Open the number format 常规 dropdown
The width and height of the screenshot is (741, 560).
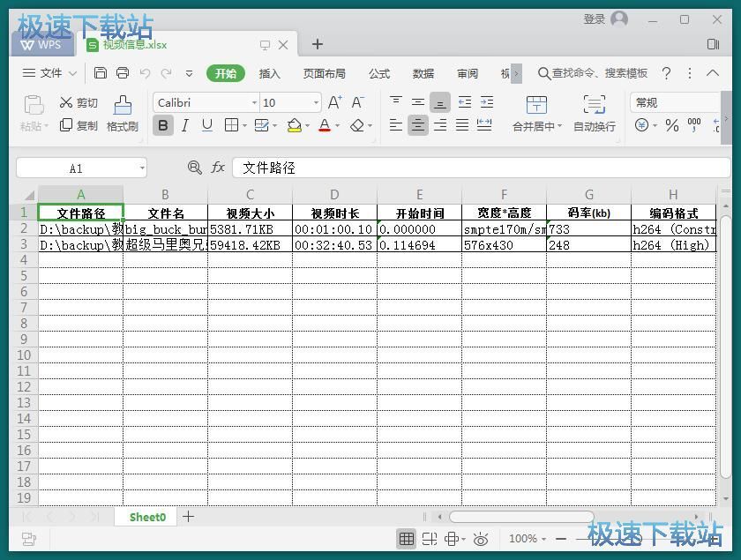[677, 102]
